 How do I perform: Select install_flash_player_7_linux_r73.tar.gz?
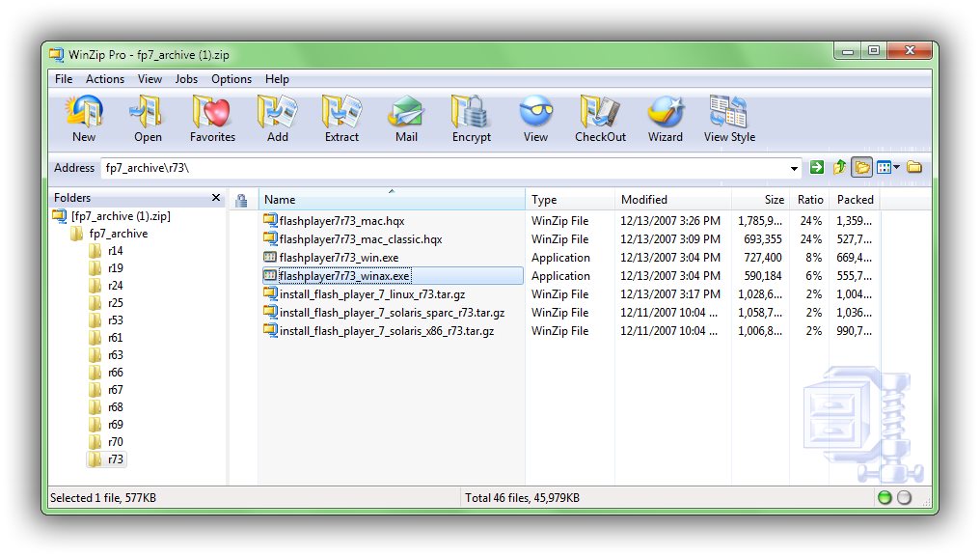coord(372,294)
